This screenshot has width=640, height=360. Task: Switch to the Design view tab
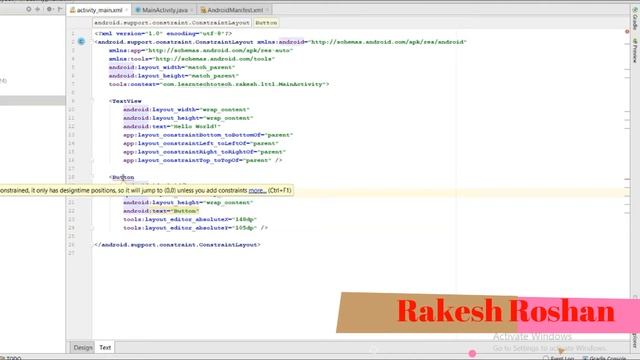tap(83, 347)
